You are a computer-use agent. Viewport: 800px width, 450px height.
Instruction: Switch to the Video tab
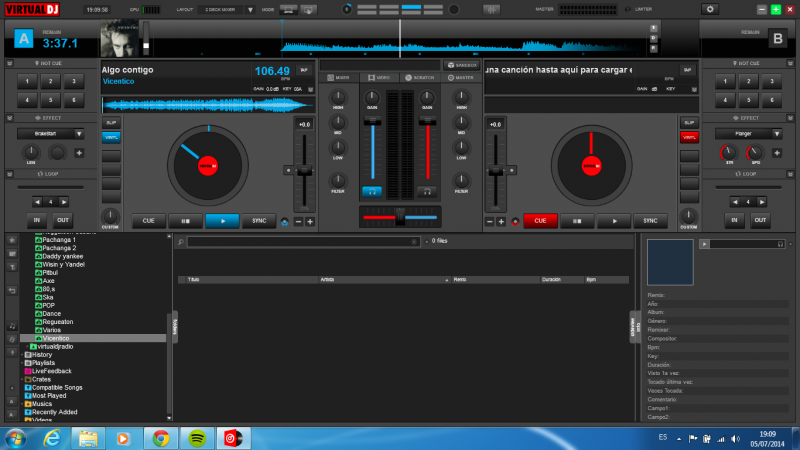pyautogui.click(x=379, y=78)
